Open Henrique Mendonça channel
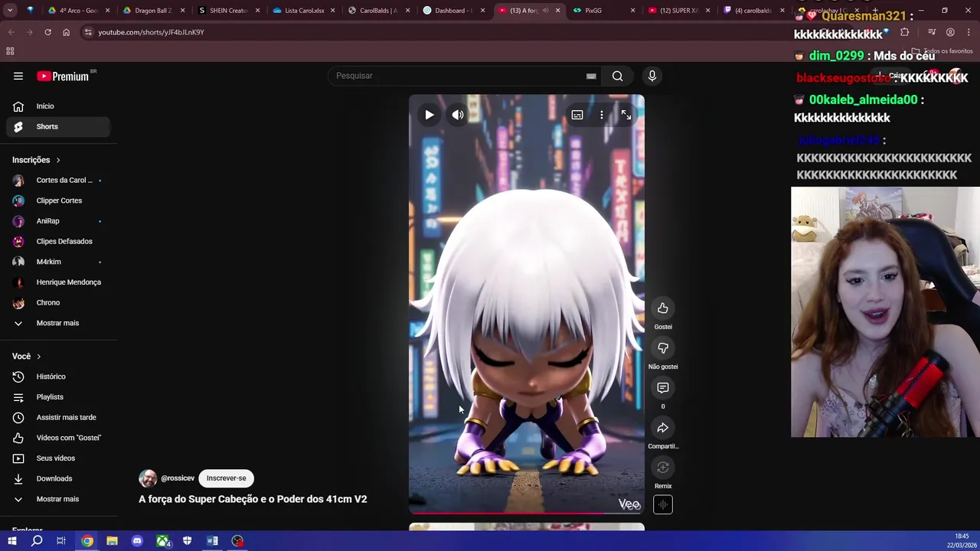Image resolution: width=980 pixels, height=551 pixels. pyautogui.click(x=58, y=282)
